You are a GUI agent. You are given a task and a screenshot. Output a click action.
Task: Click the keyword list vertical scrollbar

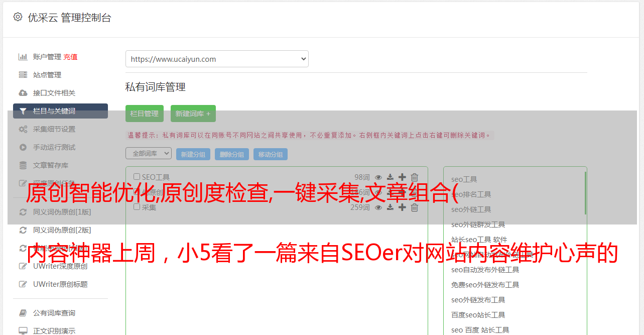click(x=585, y=193)
